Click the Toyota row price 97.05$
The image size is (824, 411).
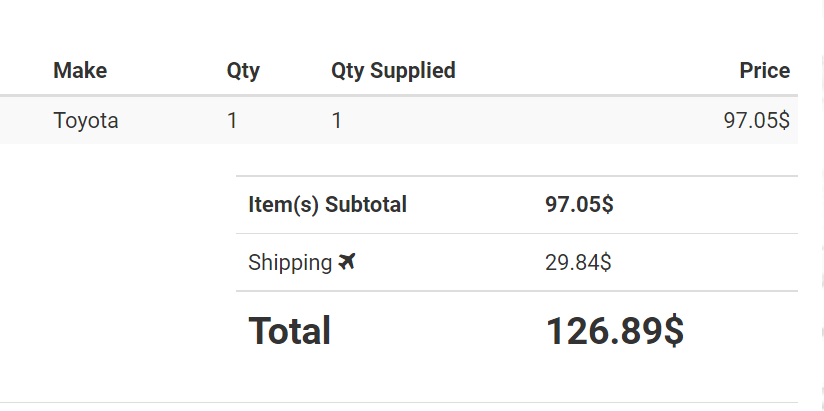[x=757, y=120]
